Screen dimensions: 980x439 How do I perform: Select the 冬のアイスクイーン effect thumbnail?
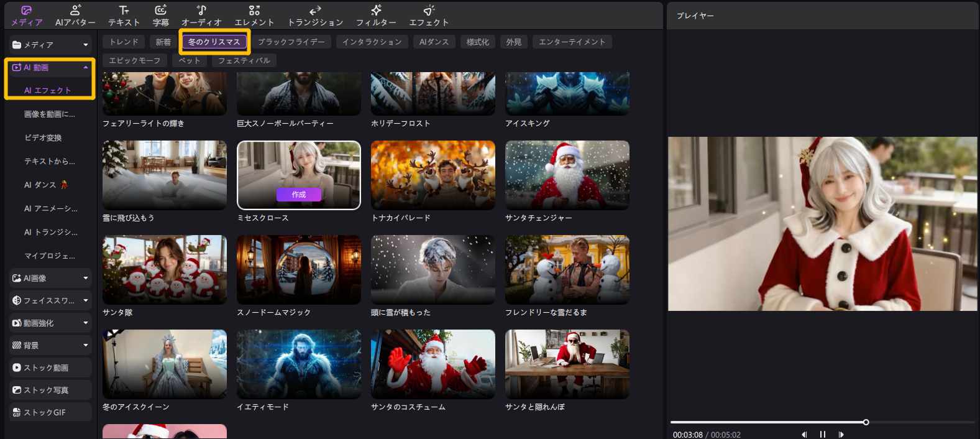165,364
